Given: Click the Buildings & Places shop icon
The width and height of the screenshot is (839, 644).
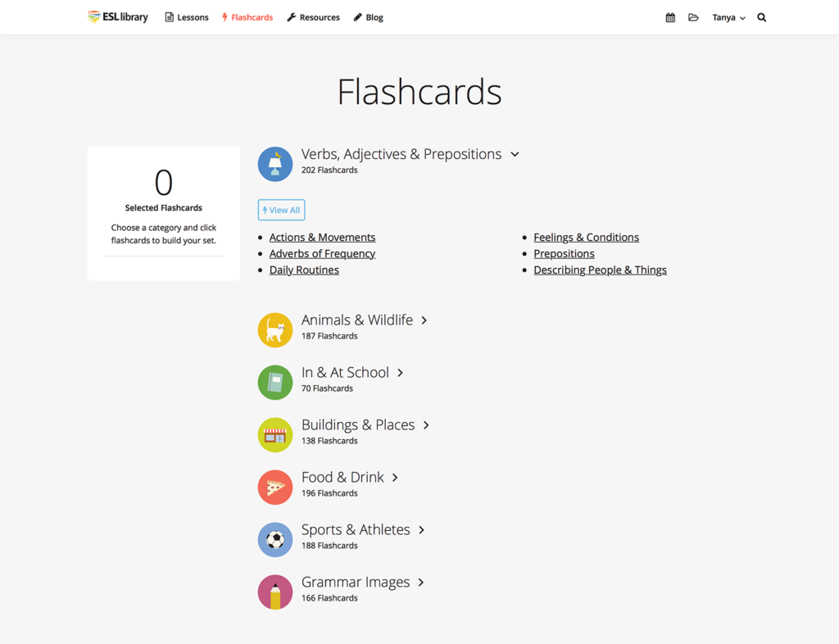Looking at the screenshot, I should 275,435.
